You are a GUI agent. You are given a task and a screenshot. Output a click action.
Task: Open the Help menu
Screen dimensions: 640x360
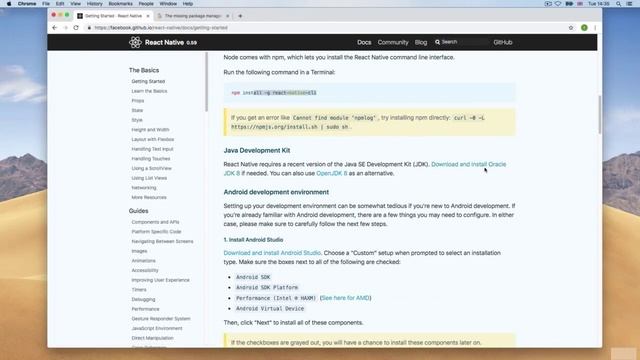click(188, 4)
